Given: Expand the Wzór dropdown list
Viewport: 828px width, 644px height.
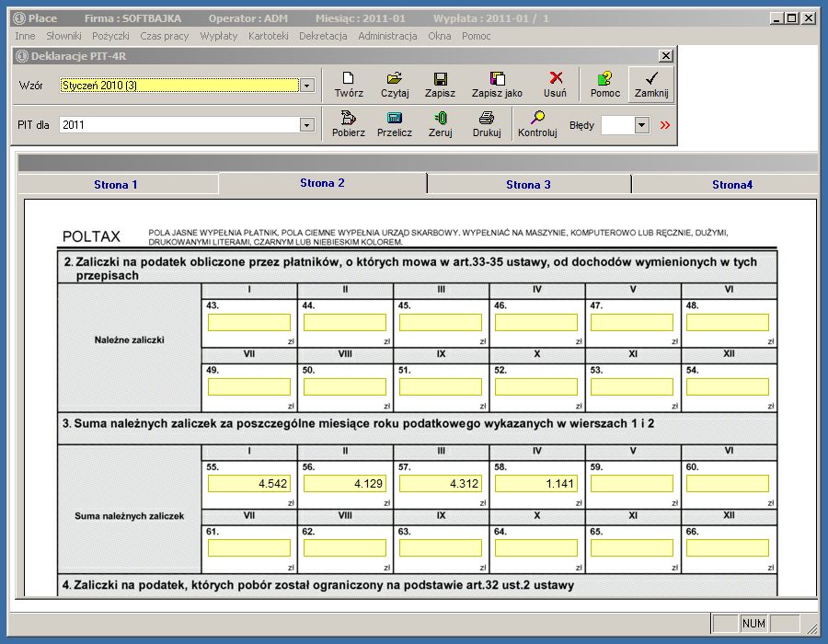Looking at the screenshot, I should tap(306, 85).
